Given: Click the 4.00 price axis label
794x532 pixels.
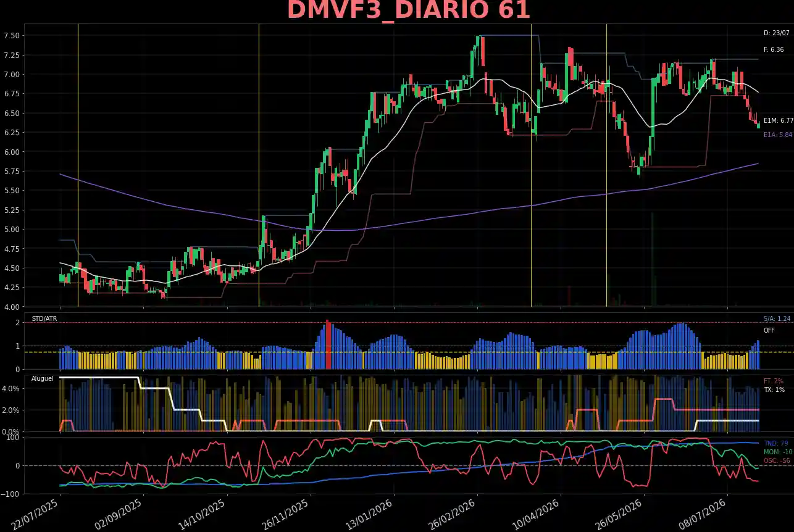Looking at the screenshot, I should tap(12, 307).
